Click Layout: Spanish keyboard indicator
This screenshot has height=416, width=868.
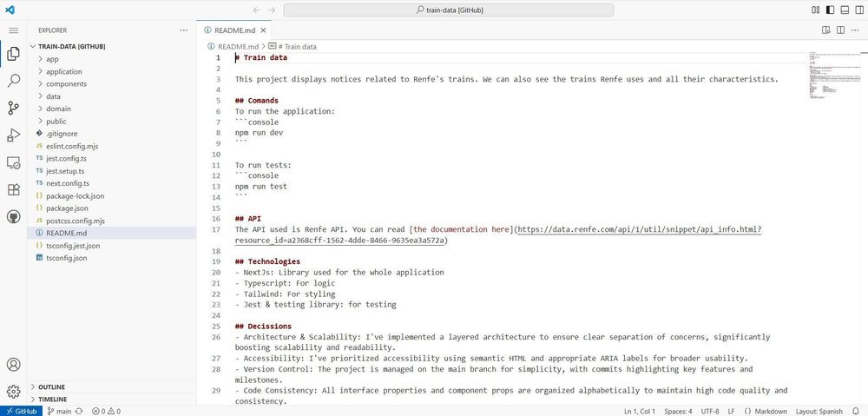pyautogui.click(x=819, y=412)
